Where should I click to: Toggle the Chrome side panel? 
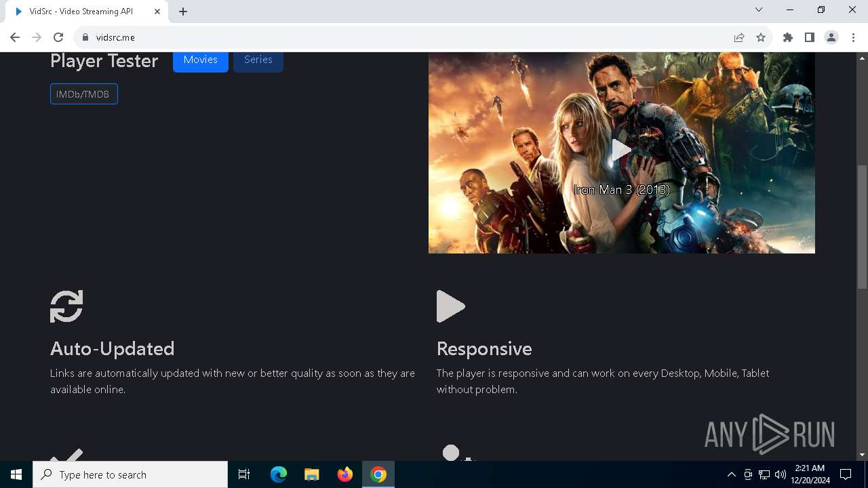click(x=810, y=37)
